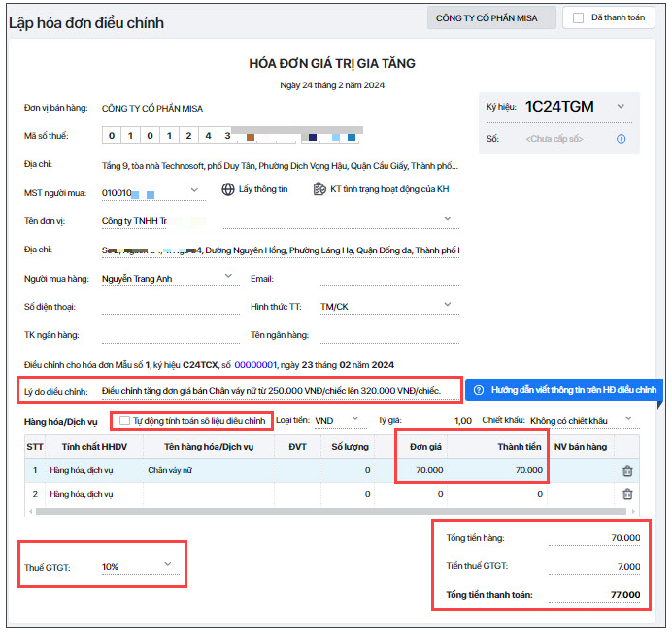Image resolution: width=672 pixels, height=634 pixels.
Task: Click the KT tình trạng hoạt động icon
Action: (x=319, y=189)
